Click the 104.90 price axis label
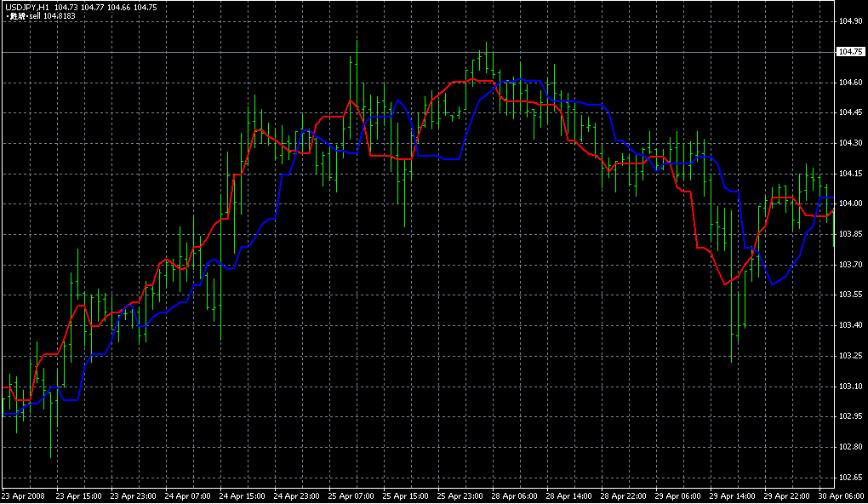The image size is (868, 504). (x=850, y=21)
